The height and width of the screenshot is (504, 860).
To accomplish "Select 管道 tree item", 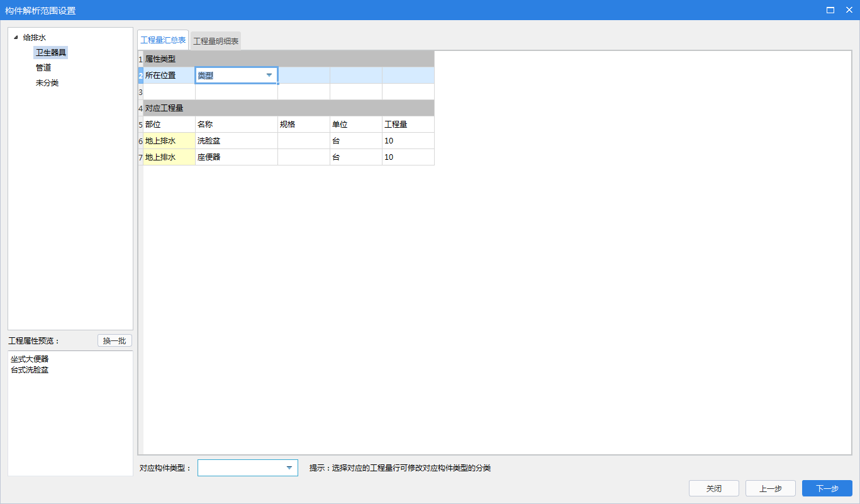I will 43,68.
